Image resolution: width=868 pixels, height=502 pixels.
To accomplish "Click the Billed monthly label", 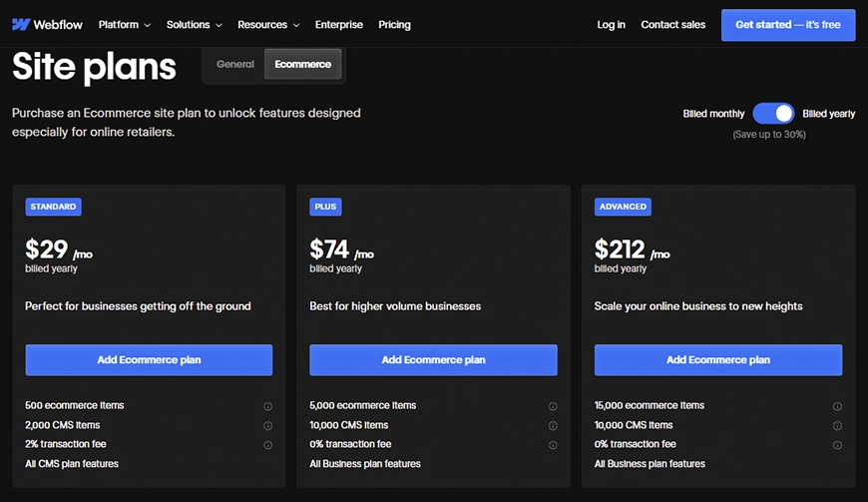I will pyautogui.click(x=713, y=114).
